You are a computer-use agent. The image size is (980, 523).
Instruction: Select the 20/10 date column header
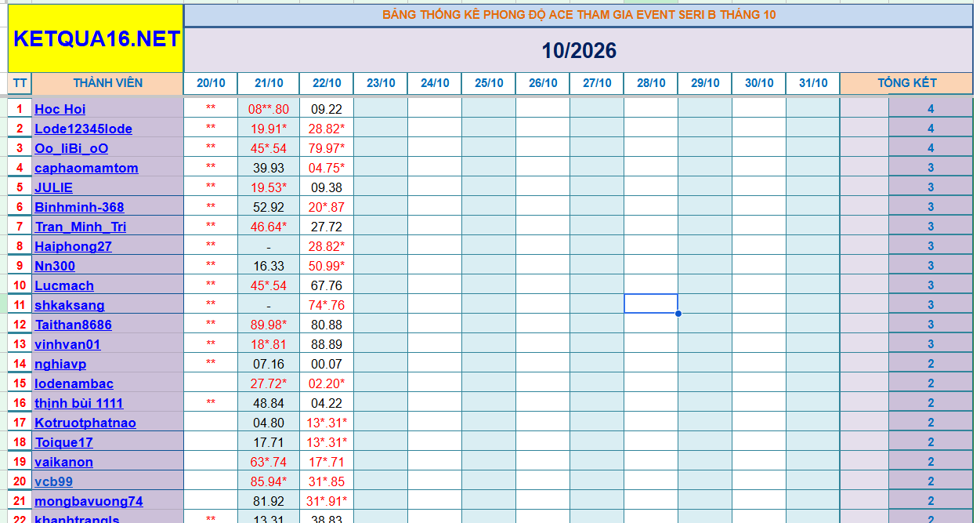211,83
